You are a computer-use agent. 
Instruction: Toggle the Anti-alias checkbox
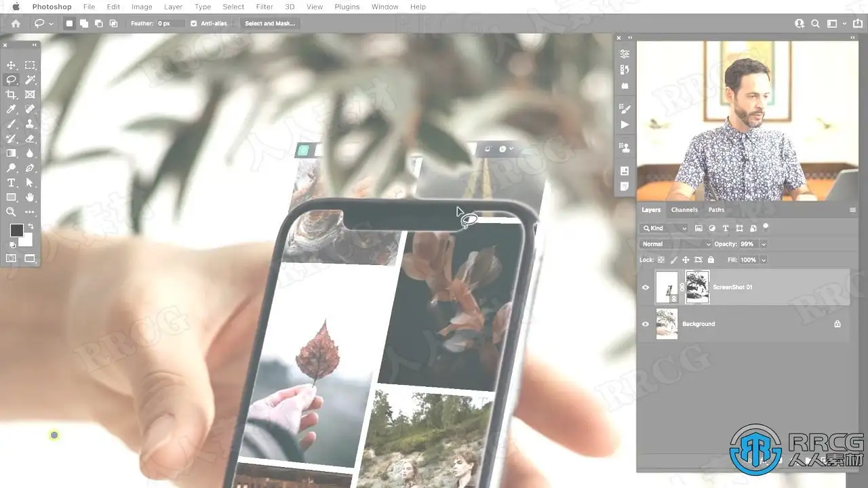pos(194,23)
